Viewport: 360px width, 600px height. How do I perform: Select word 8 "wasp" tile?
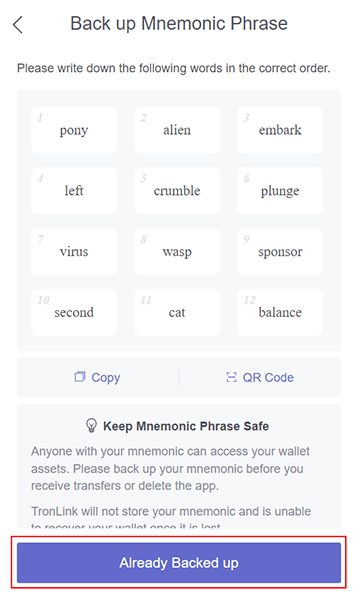click(177, 252)
